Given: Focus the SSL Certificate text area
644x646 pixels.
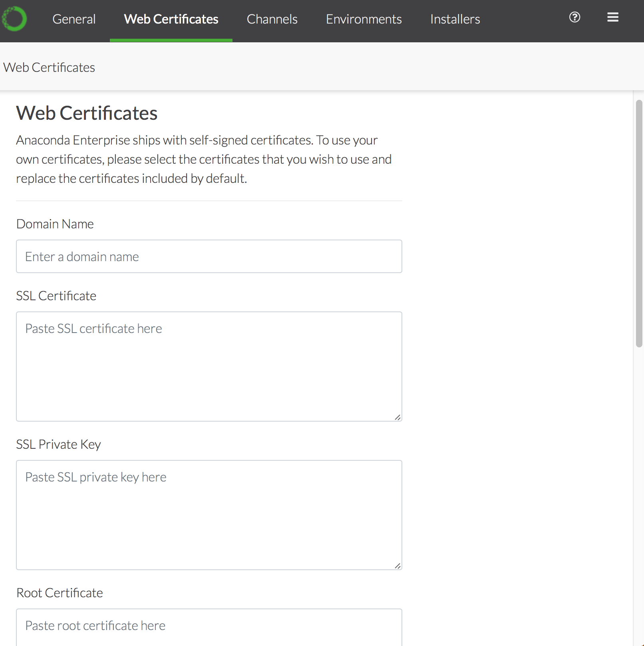Looking at the screenshot, I should click(x=209, y=367).
